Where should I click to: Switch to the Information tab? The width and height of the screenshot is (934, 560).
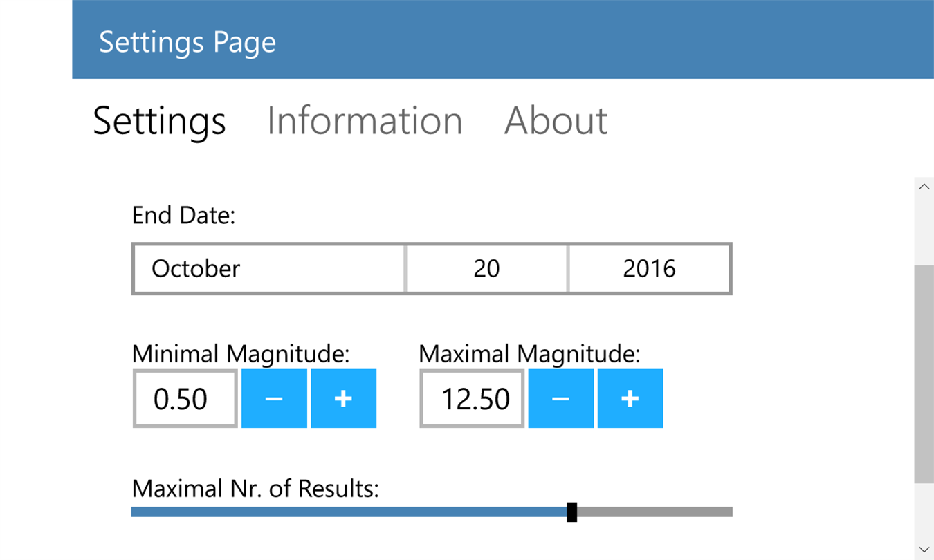coord(365,121)
